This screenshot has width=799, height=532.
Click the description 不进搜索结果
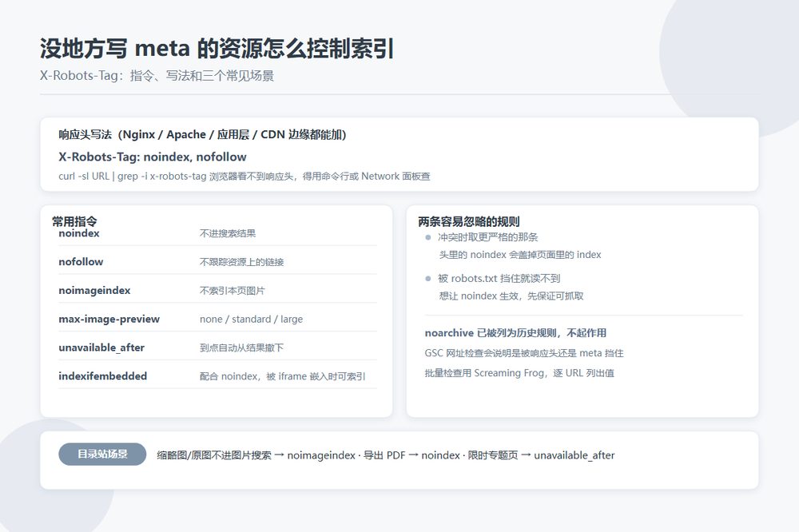coord(228,233)
